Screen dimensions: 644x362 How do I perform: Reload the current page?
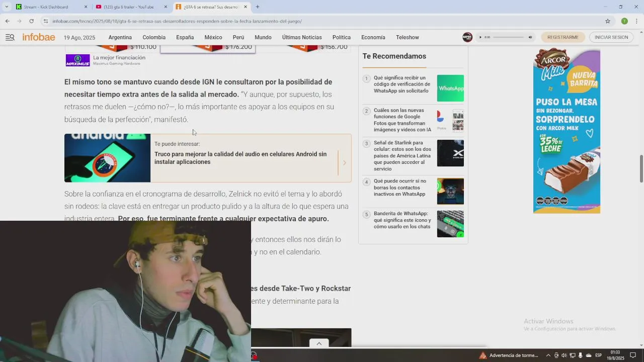point(31,21)
